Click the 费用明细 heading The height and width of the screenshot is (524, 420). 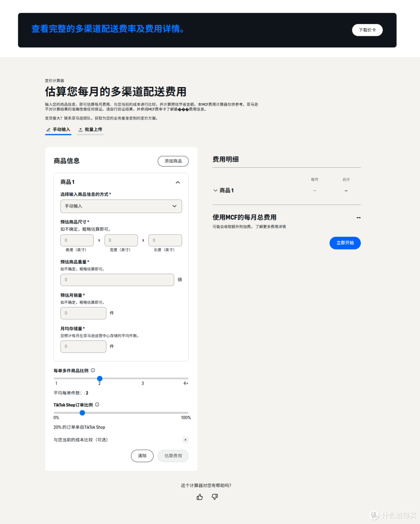tap(226, 159)
